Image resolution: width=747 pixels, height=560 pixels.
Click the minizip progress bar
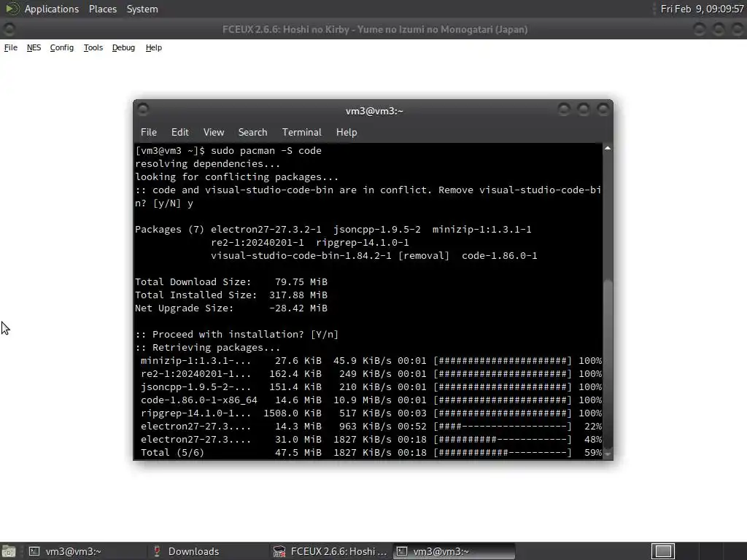[x=503, y=360]
